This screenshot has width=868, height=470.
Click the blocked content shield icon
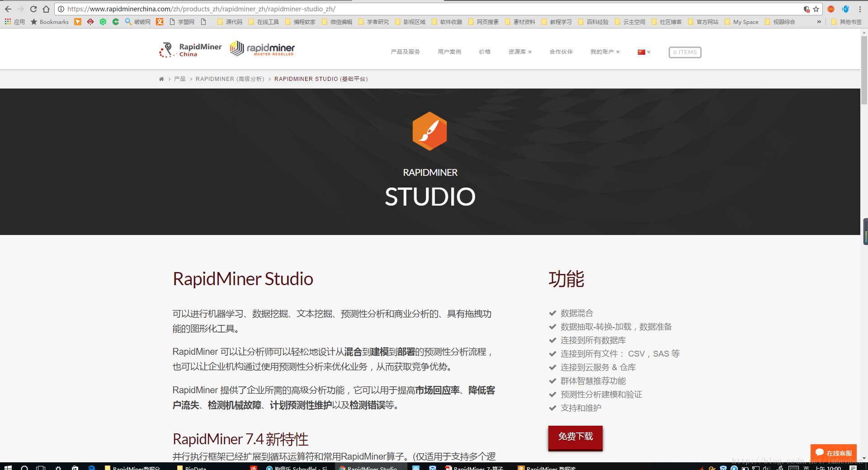click(x=807, y=9)
